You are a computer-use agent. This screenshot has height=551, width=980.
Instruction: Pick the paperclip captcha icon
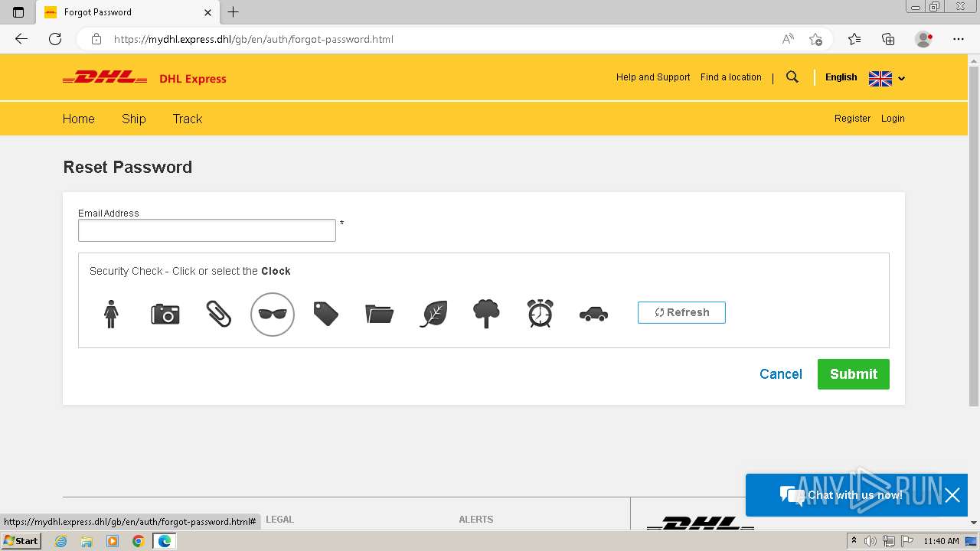tap(218, 314)
